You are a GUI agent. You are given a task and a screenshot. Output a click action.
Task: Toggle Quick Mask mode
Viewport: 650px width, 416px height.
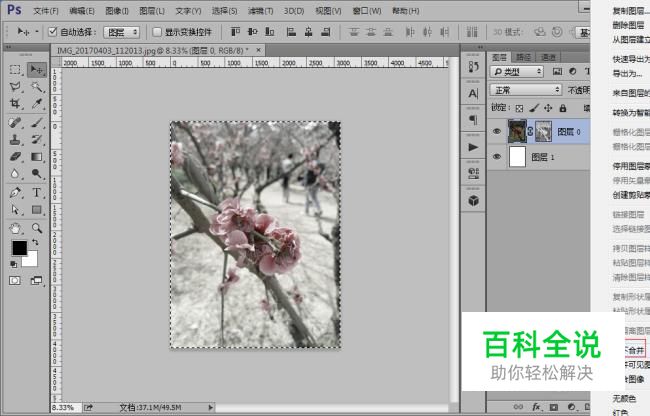15,281
